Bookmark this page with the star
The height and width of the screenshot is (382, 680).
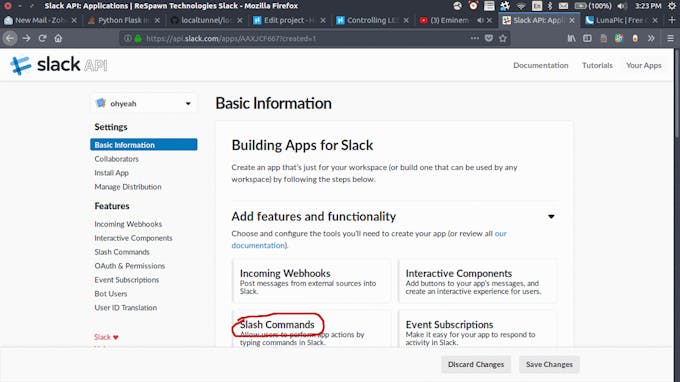(503, 38)
